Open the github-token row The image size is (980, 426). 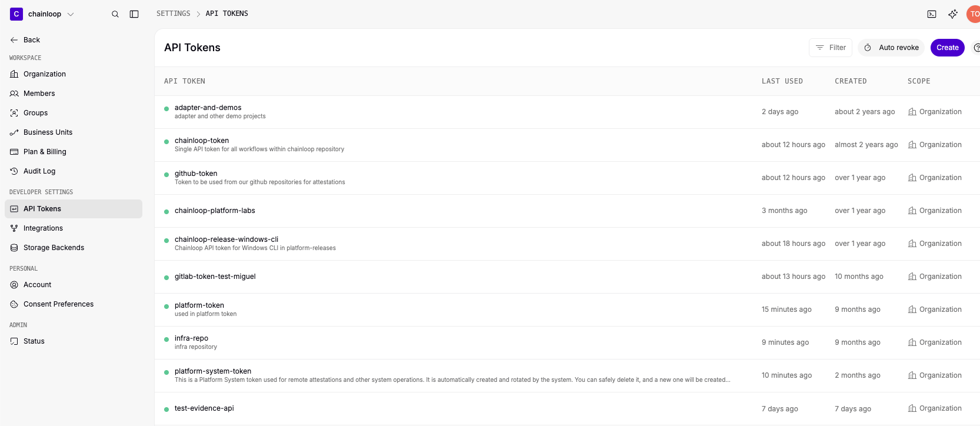point(567,178)
